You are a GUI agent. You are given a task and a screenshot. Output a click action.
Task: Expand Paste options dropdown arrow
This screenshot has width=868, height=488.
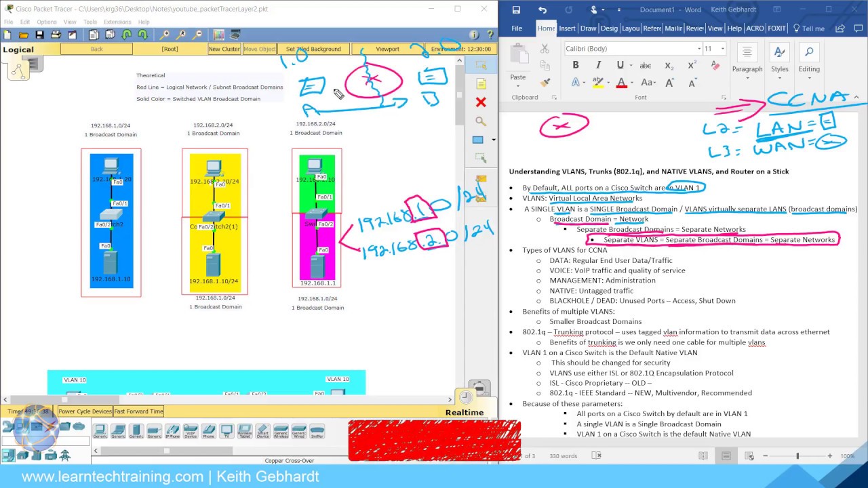[x=518, y=87]
